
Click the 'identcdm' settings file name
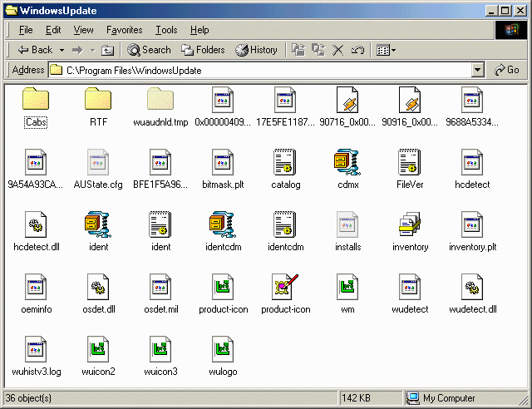(x=286, y=247)
